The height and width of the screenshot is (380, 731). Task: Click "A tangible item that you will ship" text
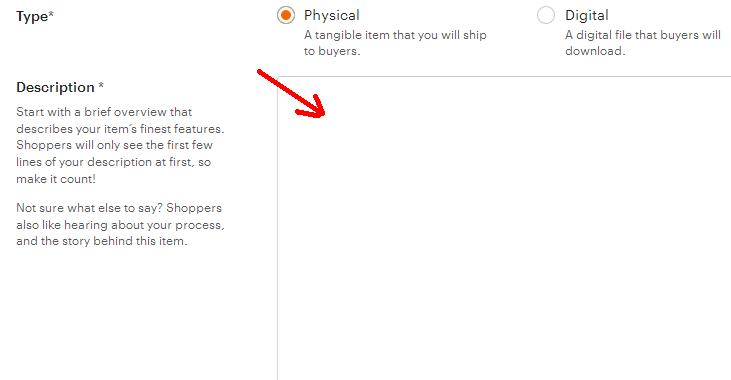tap(395, 35)
